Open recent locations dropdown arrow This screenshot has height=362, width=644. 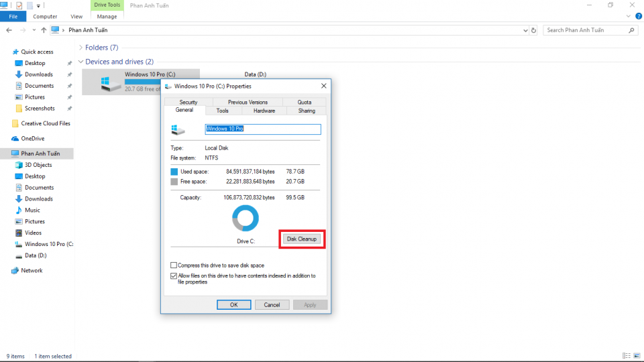34,30
